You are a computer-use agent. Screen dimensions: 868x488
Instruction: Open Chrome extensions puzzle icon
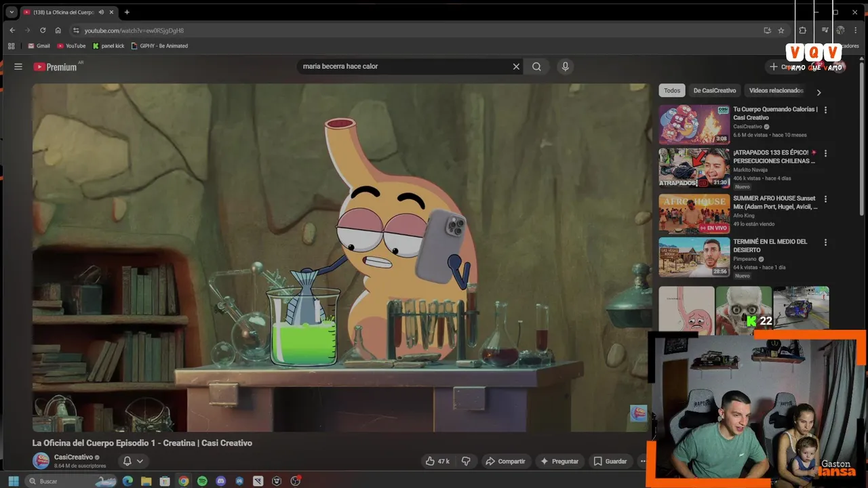click(x=802, y=30)
